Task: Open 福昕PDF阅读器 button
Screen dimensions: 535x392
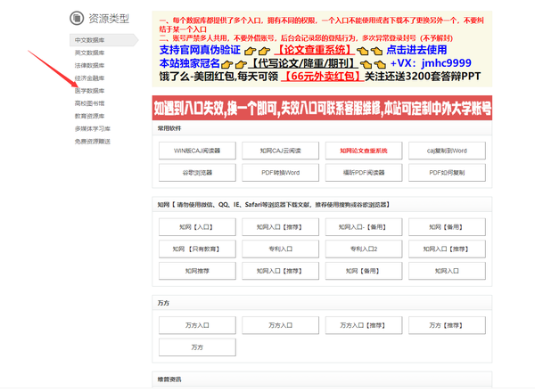Action: [x=364, y=173]
